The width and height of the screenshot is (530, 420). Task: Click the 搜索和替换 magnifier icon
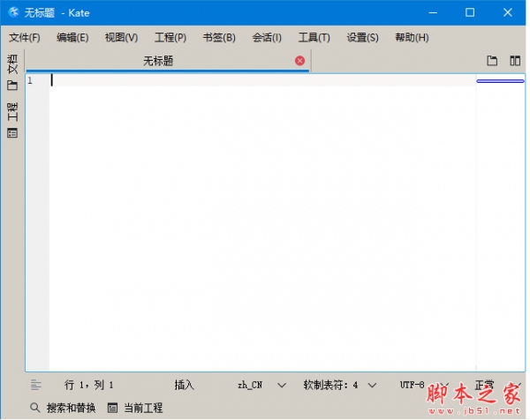[35, 408]
